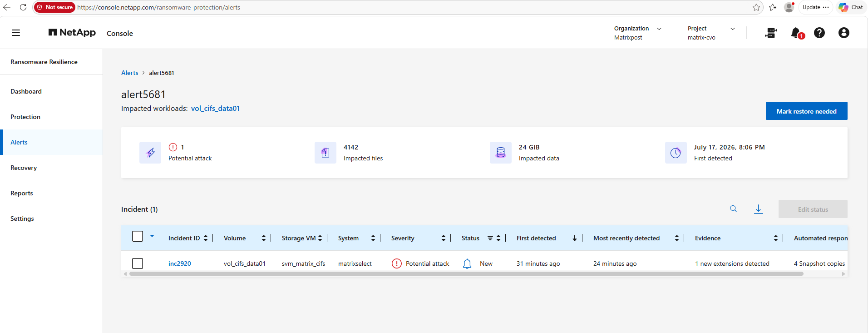Sort by First detected column

[x=575, y=238]
